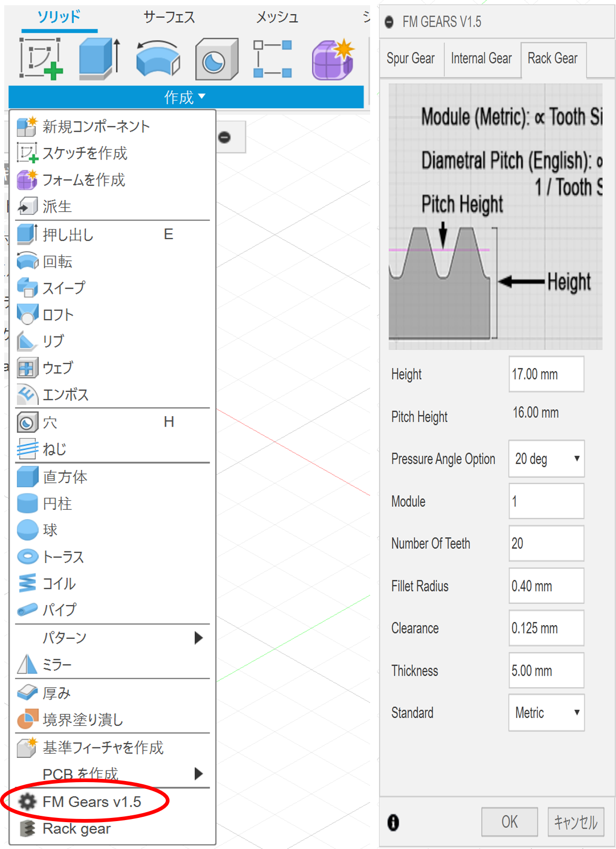The image size is (616, 849).
Task: Select コイル coil icon in menu
Action: pos(27,584)
